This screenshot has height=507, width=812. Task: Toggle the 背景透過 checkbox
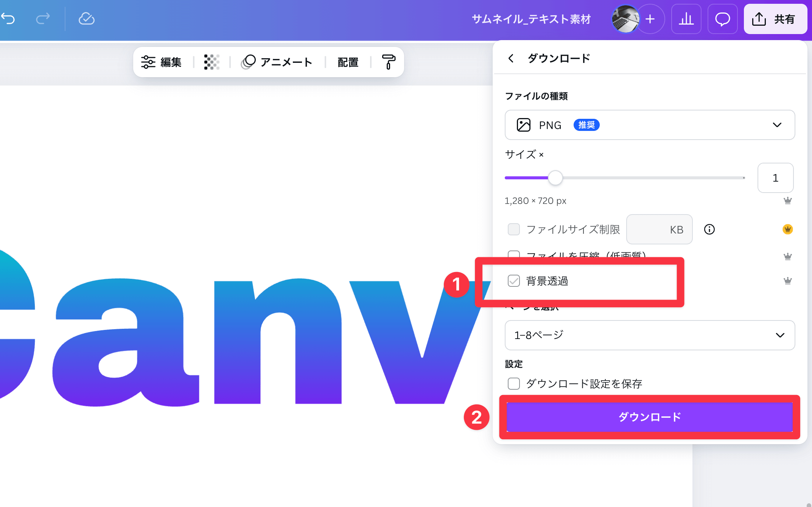(514, 281)
